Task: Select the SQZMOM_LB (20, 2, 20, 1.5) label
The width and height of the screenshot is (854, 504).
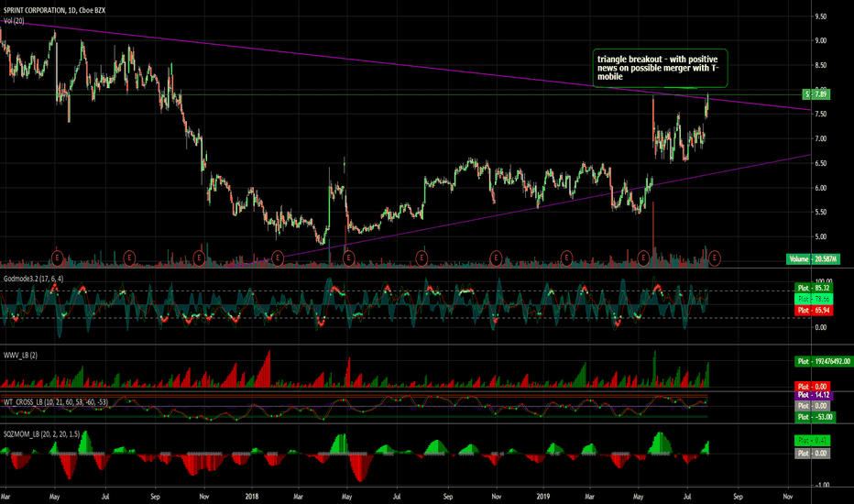Action: click(x=42, y=434)
